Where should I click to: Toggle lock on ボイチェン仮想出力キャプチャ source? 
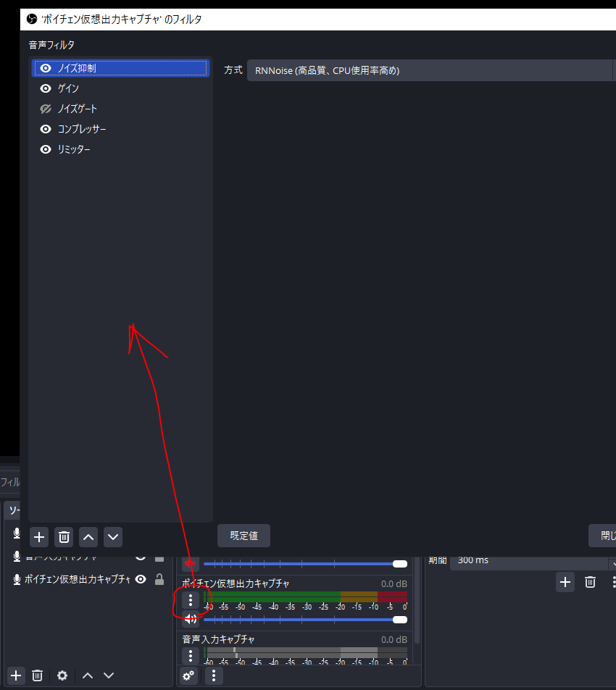159,579
